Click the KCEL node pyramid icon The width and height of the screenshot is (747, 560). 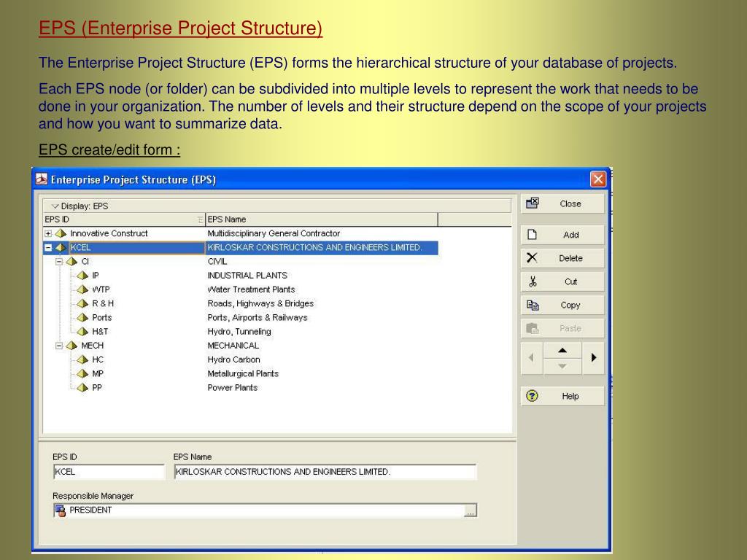[61, 248]
